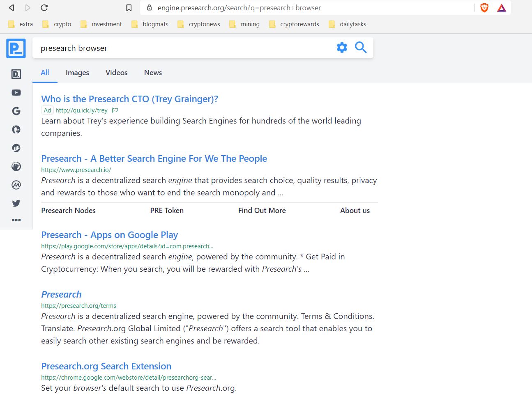Switch to the Images tab
The image size is (532, 401).
pyautogui.click(x=77, y=73)
